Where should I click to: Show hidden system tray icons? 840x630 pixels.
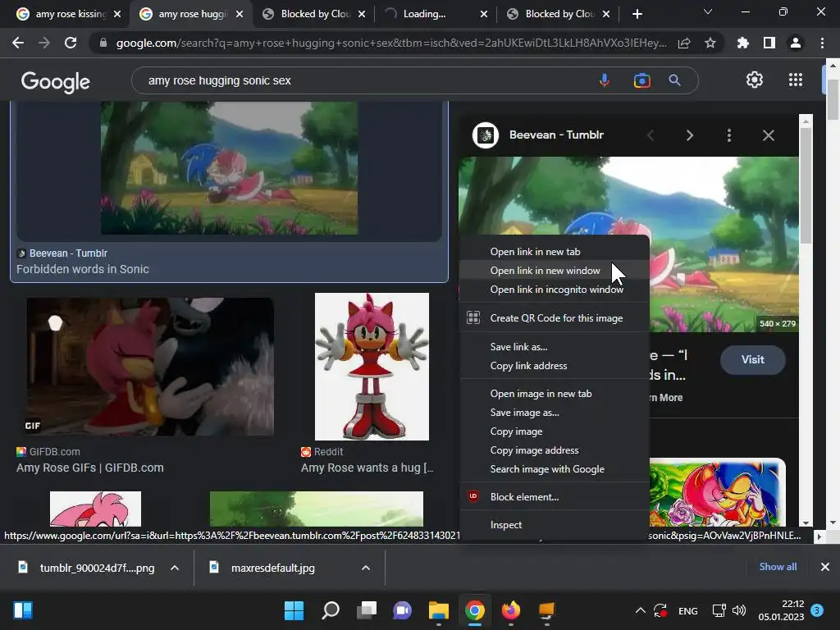[x=640, y=610]
